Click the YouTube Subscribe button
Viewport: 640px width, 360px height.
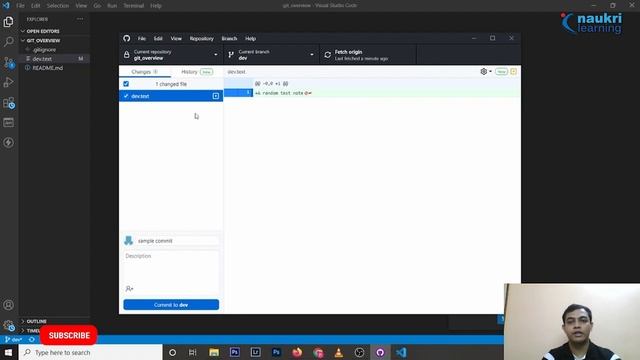coord(69,335)
